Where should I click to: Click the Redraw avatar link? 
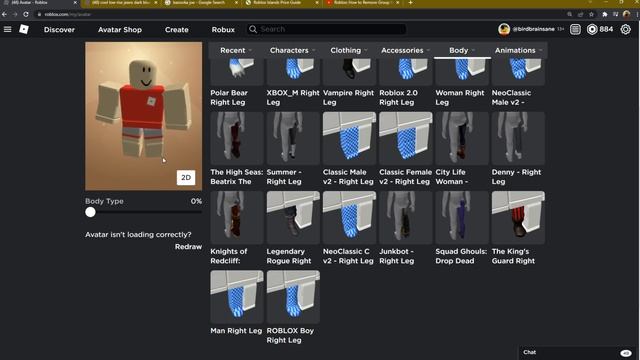[x=188, y=247]
